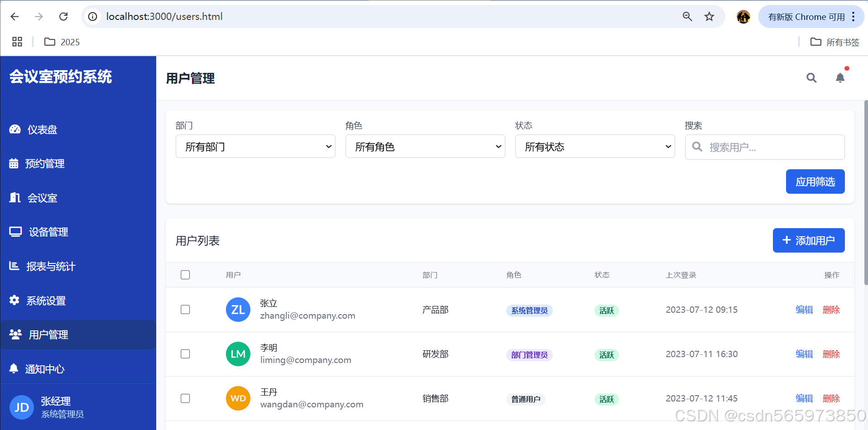Screen dimensions: 868x430
Task: Click the 添加用户 button
Action: click(809, 240)
